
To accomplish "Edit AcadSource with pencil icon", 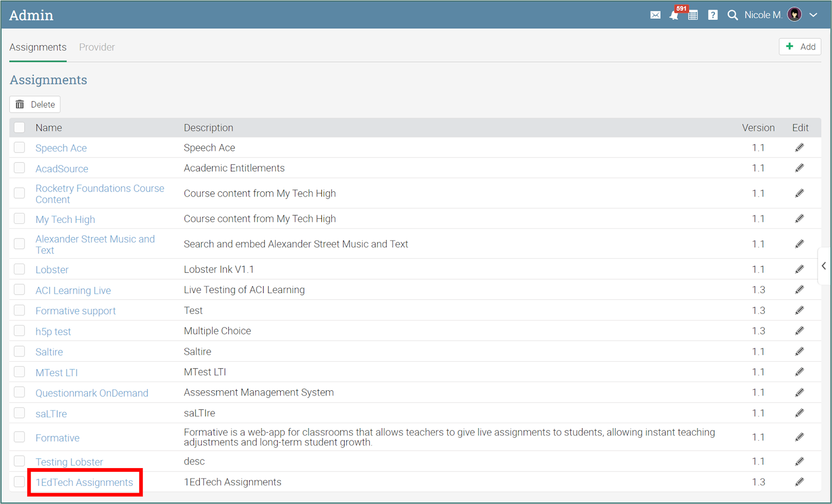I will click(x=800, y=168).
